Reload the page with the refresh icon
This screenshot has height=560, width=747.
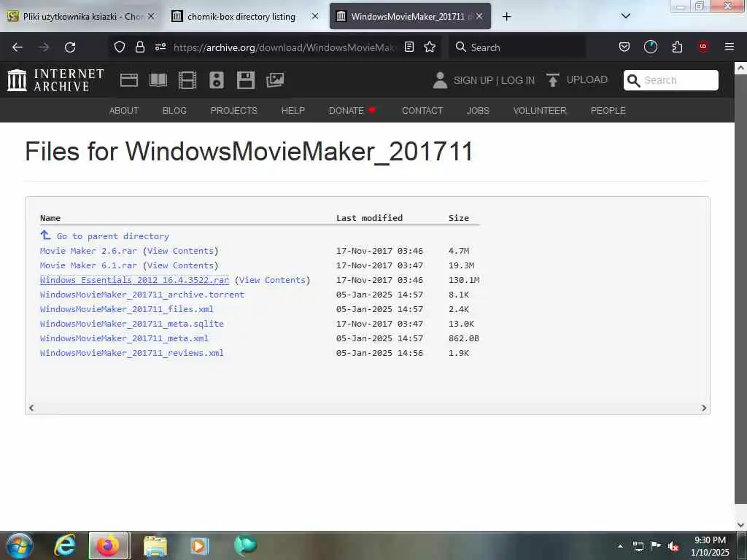(x=70, y=47)
